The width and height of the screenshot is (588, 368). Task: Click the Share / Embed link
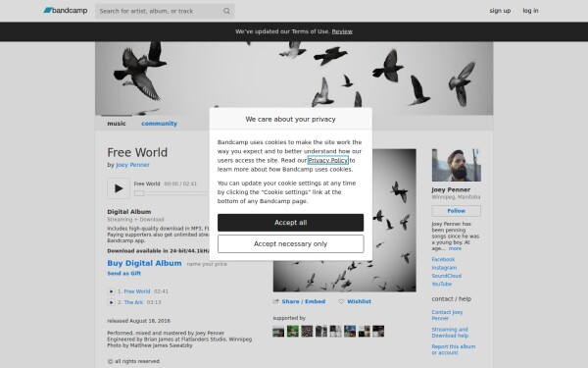click(304, 301)
